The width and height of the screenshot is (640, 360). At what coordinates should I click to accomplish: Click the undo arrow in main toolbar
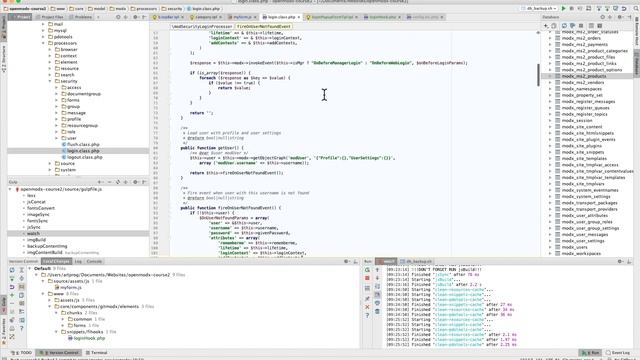pos(624,8)
